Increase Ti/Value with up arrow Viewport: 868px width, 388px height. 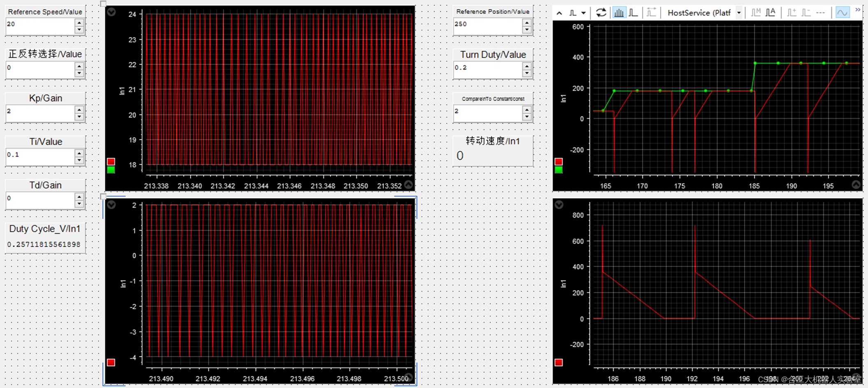79,154
